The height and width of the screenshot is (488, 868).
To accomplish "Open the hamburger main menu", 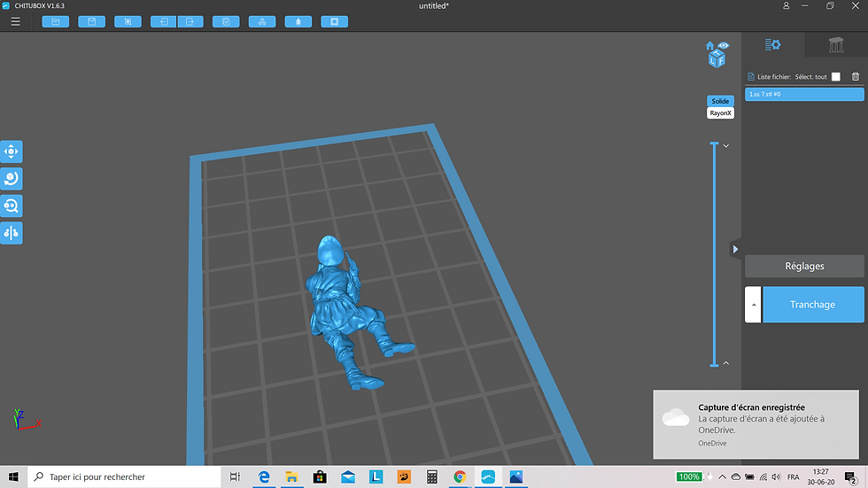I will pos(16,21).
